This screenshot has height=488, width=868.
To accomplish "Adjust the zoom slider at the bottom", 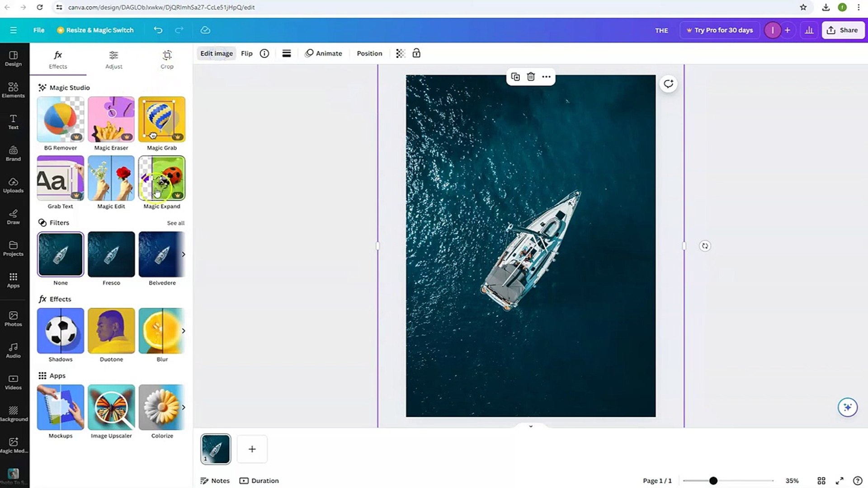I will 713,481.
